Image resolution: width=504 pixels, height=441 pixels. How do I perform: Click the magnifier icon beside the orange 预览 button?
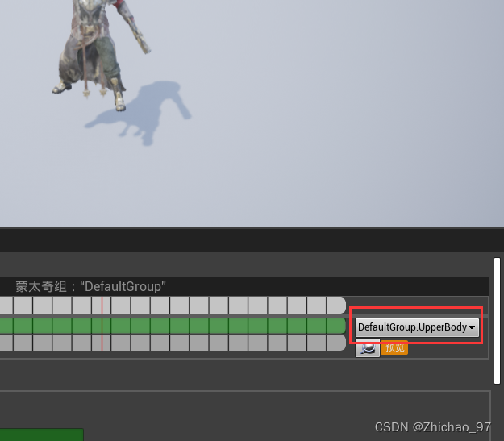[x=368, y=347]
